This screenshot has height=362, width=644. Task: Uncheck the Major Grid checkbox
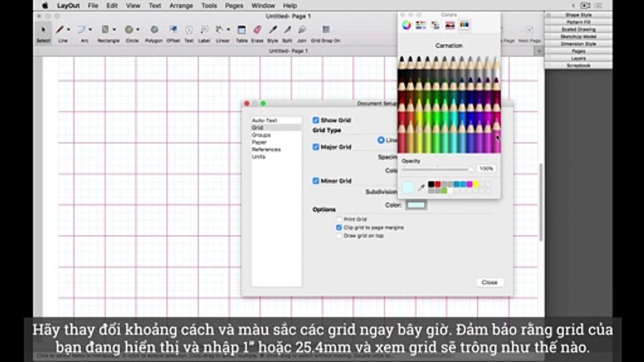[x=316, y=147]
